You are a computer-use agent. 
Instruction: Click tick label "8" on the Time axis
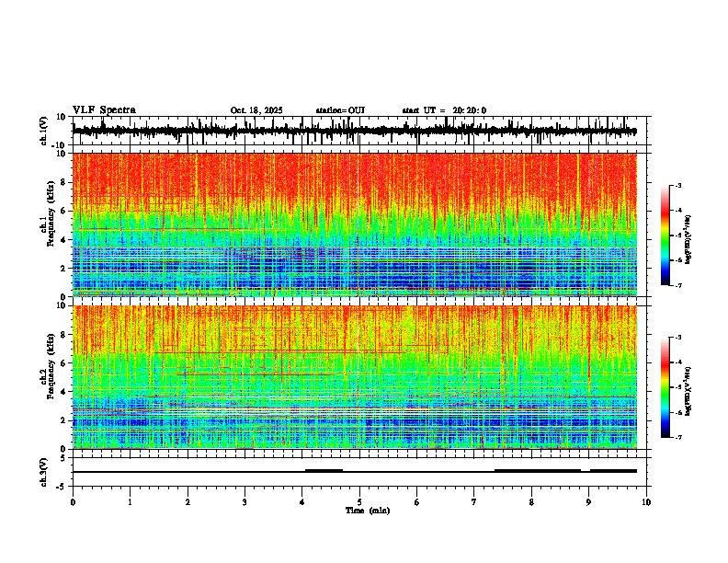(x=531, y=502)
